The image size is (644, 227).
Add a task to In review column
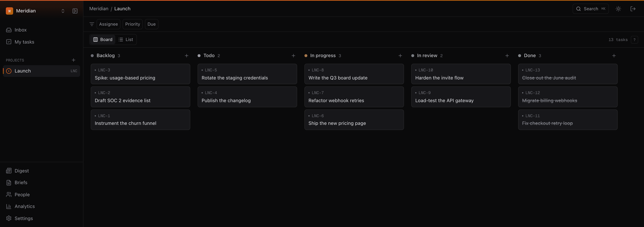(507, 56)
